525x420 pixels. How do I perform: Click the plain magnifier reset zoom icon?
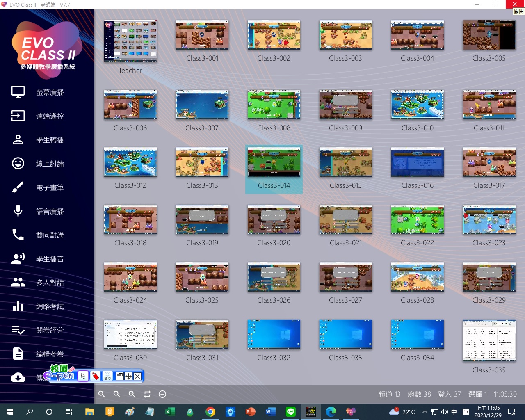click(117, 394)
